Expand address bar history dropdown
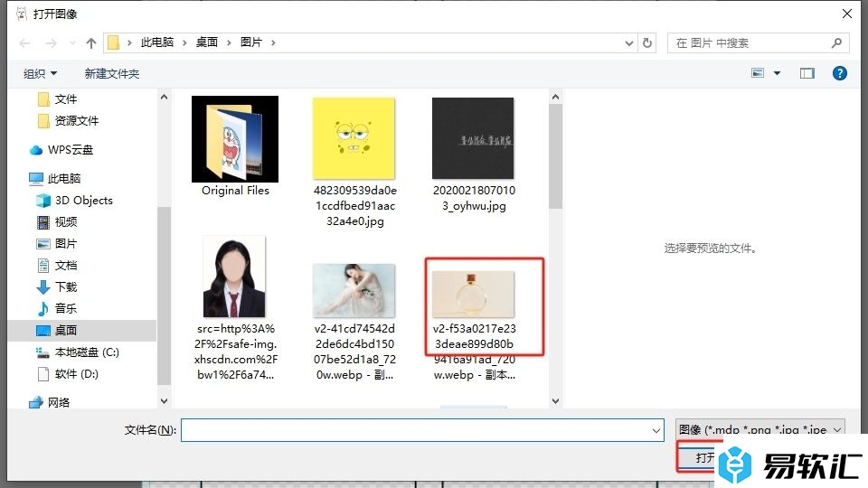This screenshot has height=488, width=868. point(629,42)
